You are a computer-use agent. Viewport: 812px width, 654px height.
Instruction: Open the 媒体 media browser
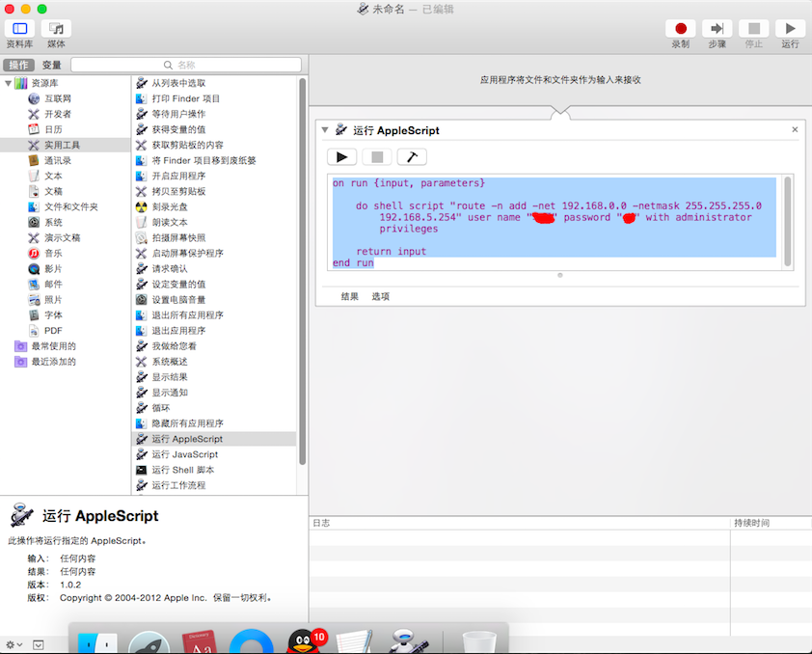[x=56, y=29]
